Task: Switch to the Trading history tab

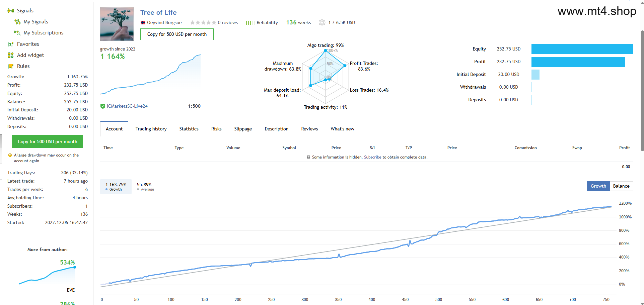Action: 151,129
